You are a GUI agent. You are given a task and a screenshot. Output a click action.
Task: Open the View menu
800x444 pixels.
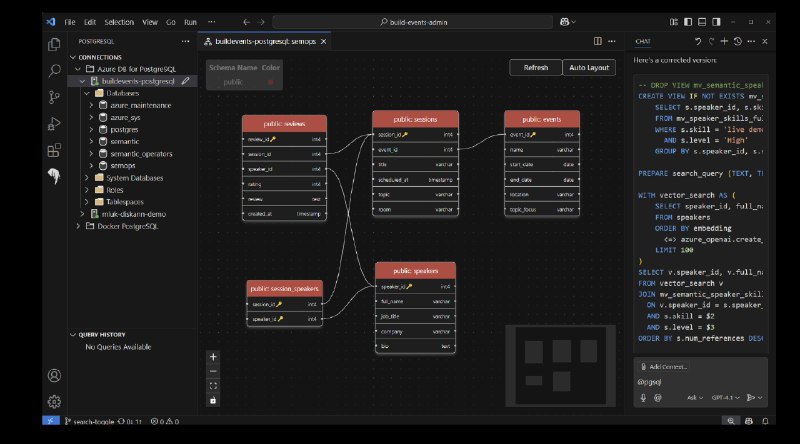[149, 22]
